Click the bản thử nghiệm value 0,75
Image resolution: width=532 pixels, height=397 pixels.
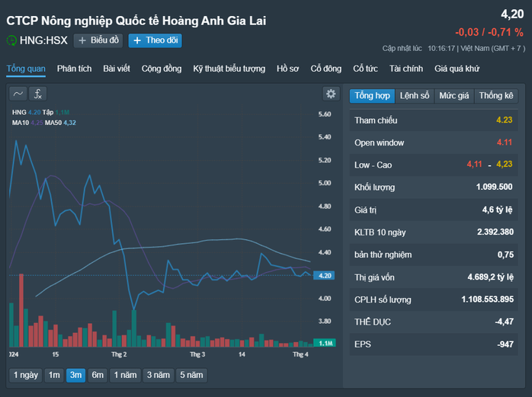coord(505,255)
